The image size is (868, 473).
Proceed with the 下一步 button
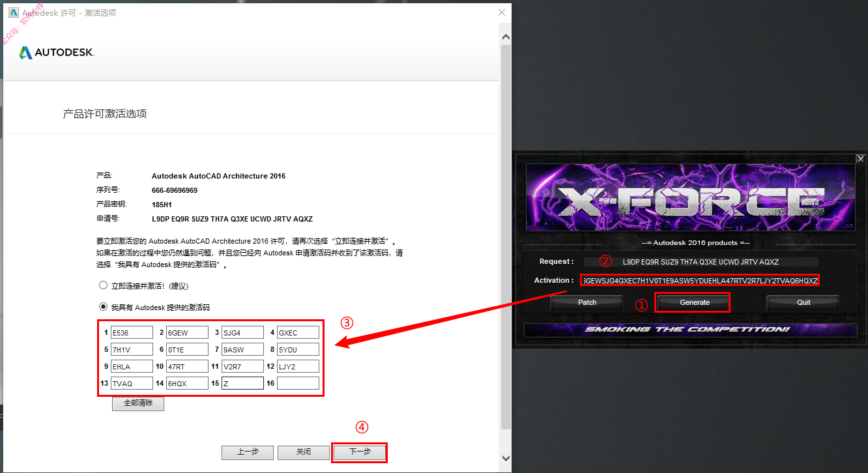[360, 452]
